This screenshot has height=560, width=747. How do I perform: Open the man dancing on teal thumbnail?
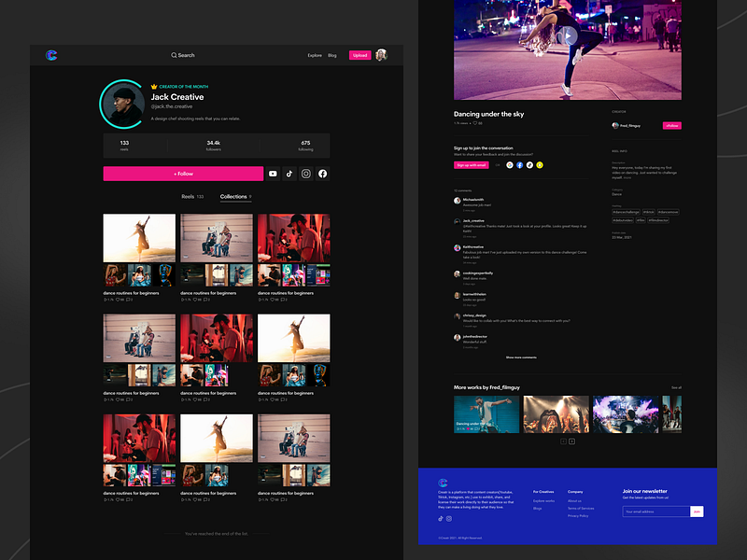[x=486, y=414]
